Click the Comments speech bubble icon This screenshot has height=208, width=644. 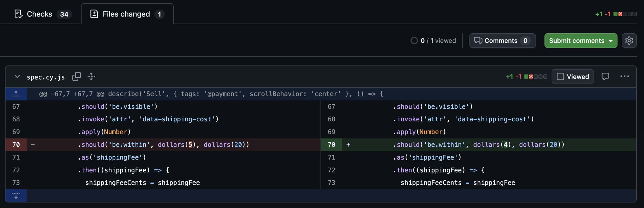pos(478,40)
